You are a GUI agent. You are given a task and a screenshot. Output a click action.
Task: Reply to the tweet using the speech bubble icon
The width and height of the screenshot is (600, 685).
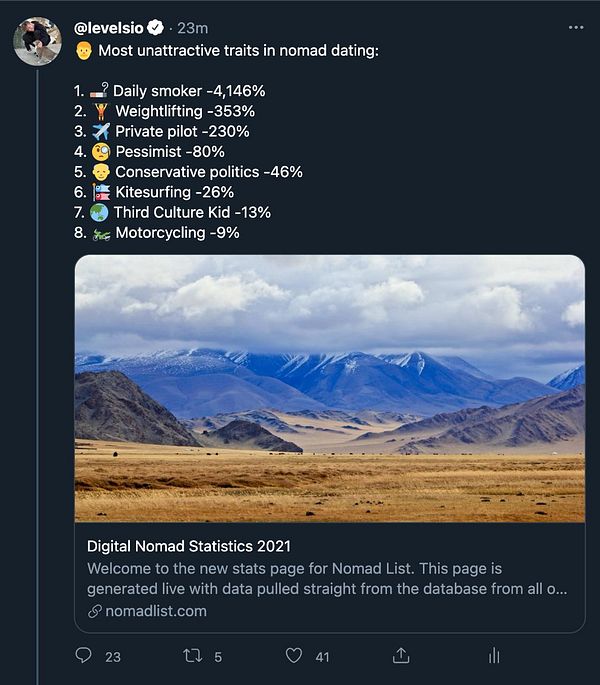84,656
